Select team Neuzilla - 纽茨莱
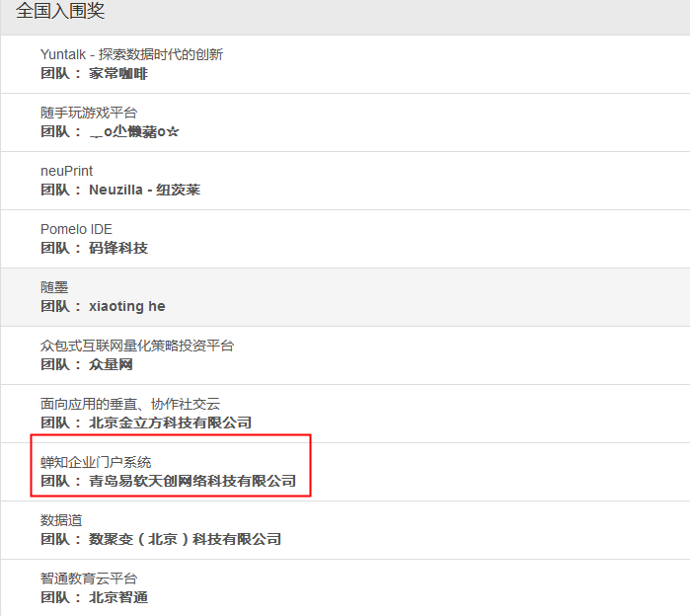Screen dimensions: 690x616 pyautogui.click(x=144, y=191)
